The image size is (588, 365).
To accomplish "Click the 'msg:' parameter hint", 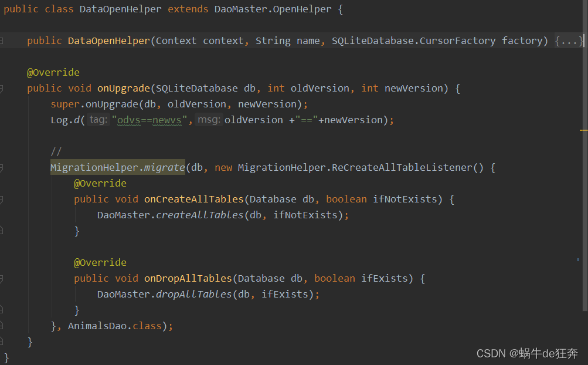I will (x=209, y=120).
